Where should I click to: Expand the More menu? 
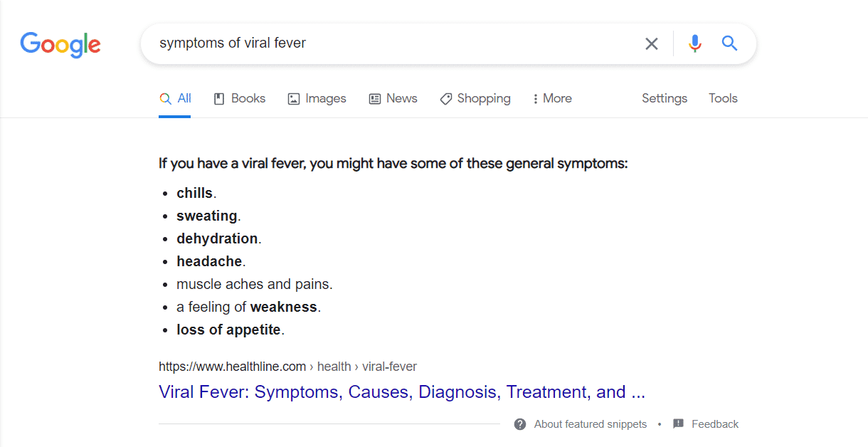click(x=552, y=99)
